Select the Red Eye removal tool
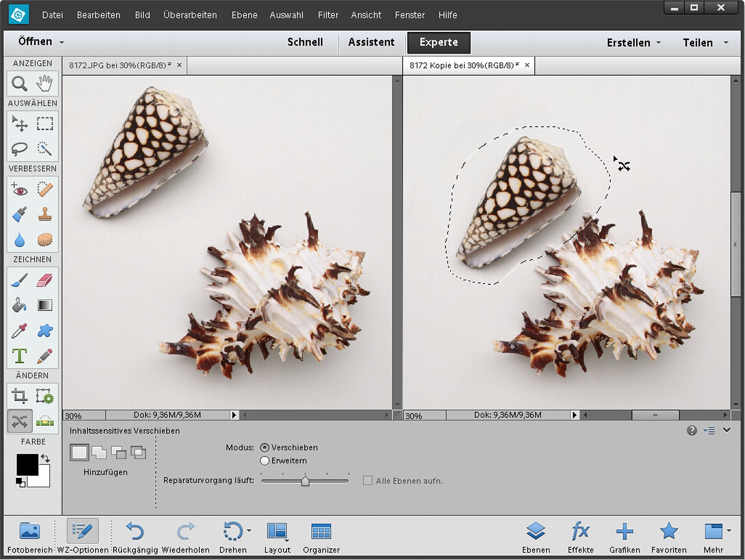The width and height of the screenshot is (745, 560). pos(19,190)
